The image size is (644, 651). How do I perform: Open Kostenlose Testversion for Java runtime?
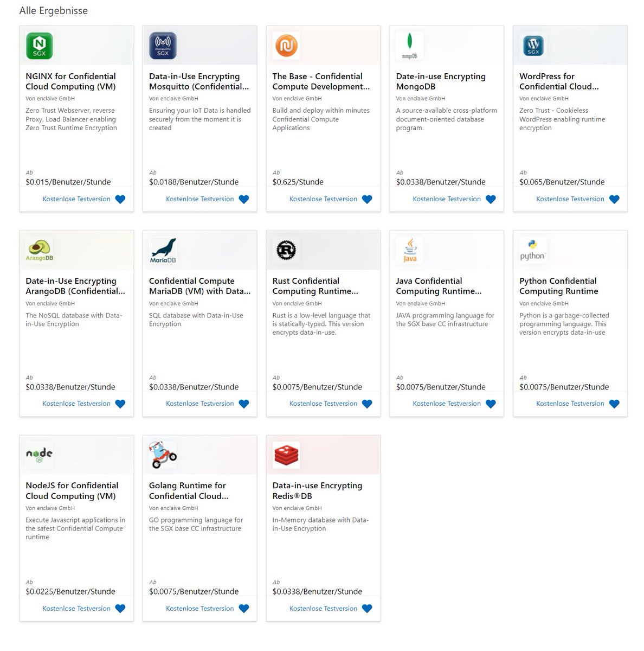click(447, 404)
